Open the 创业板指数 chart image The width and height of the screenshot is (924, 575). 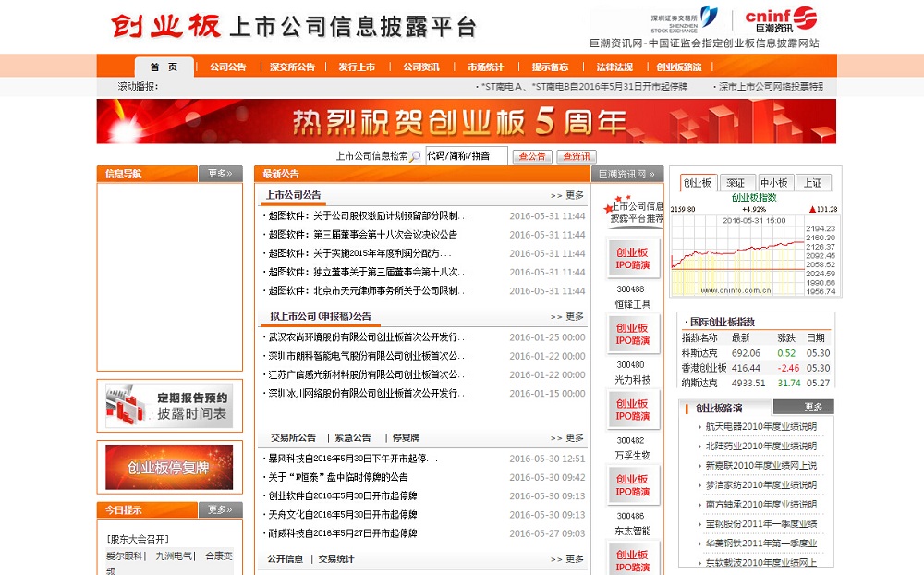(x=755, y=255)
